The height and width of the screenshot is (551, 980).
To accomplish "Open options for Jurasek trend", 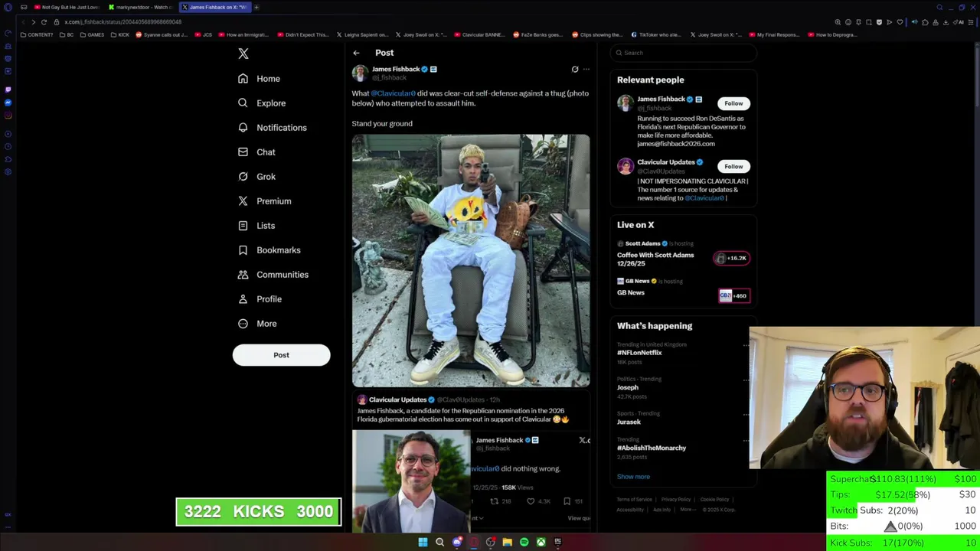I will [746, 414].
